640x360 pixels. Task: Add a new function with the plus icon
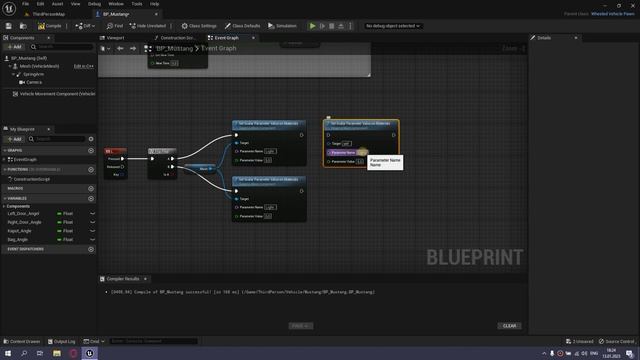91,169
